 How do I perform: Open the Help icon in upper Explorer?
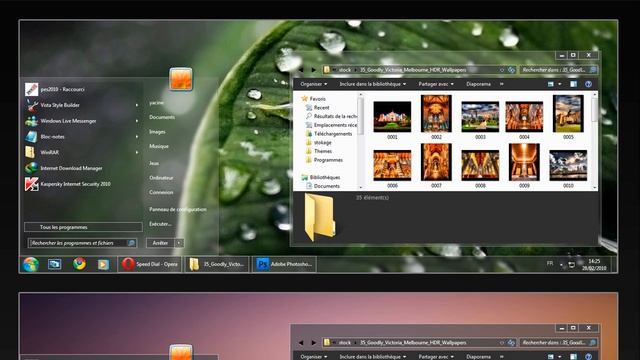click(588, 84)
